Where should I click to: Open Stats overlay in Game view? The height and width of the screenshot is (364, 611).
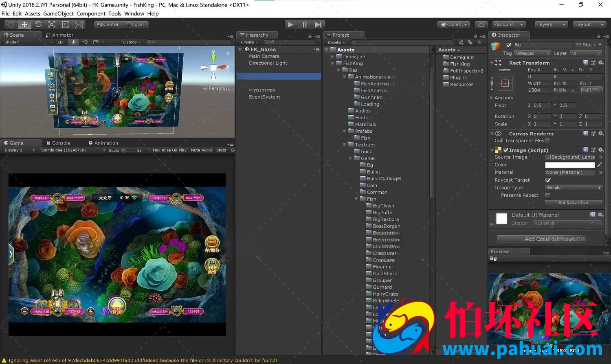pos(221,150)
